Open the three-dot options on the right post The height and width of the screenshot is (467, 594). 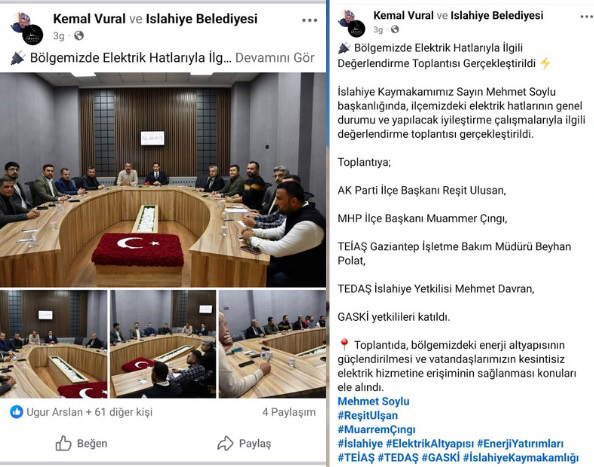587,17
